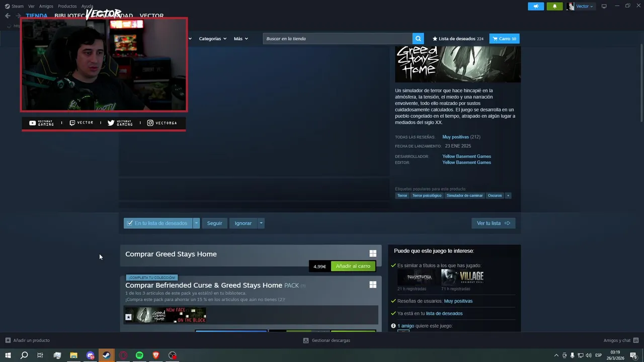Screen dimensions: 644x362
Task: Go back with the navigation arrow
Action: (x=8, y=16)
